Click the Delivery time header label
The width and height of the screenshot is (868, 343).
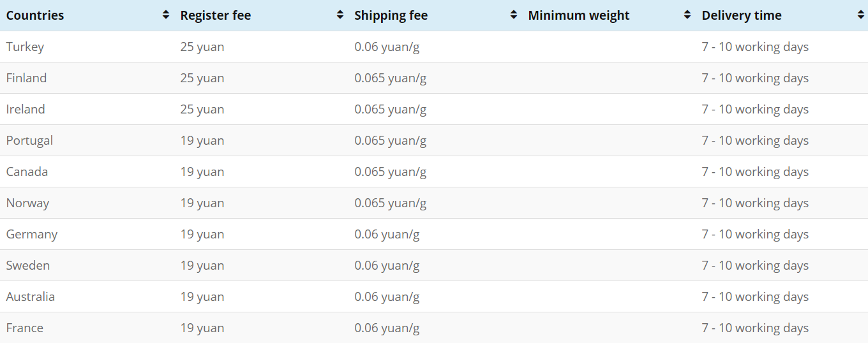coord(742,15)
